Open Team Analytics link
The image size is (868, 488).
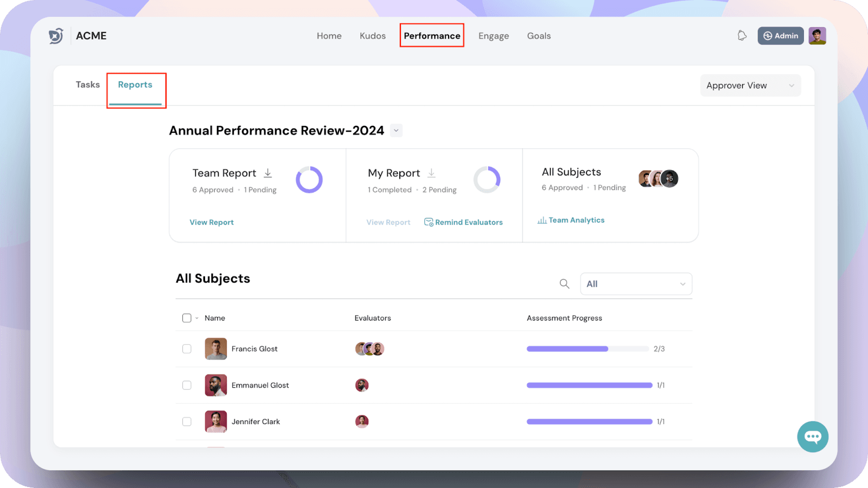(571, 220)
